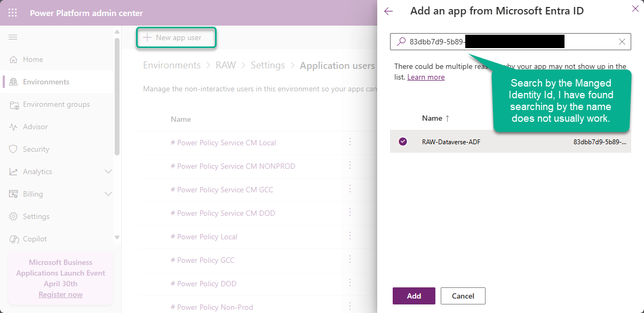Open # Power Policy DOD user

[204, 284]
